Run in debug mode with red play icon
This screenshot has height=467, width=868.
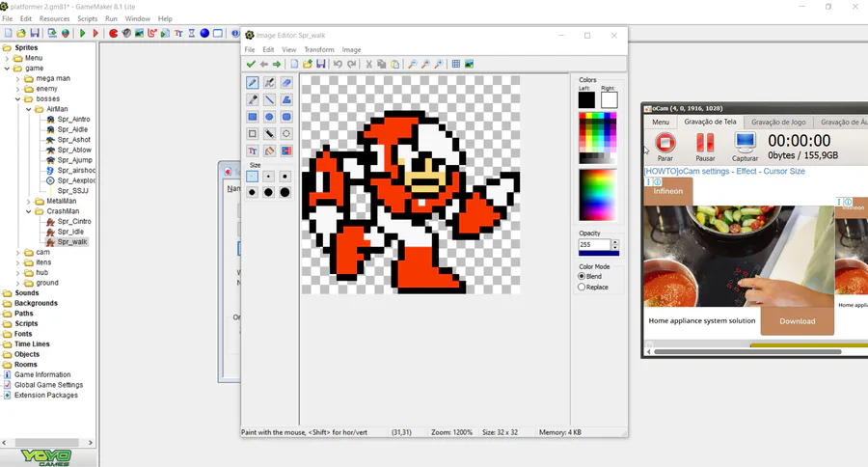[95, 33]
